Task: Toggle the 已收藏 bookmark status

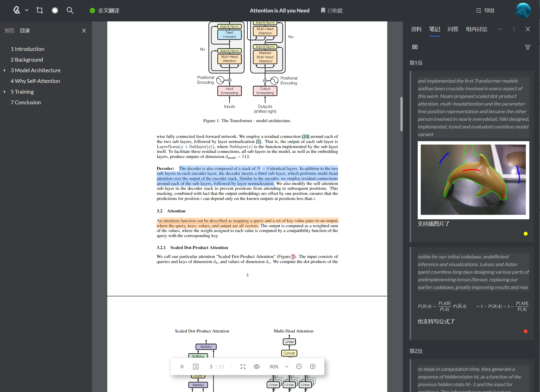Action: point(332,10)
